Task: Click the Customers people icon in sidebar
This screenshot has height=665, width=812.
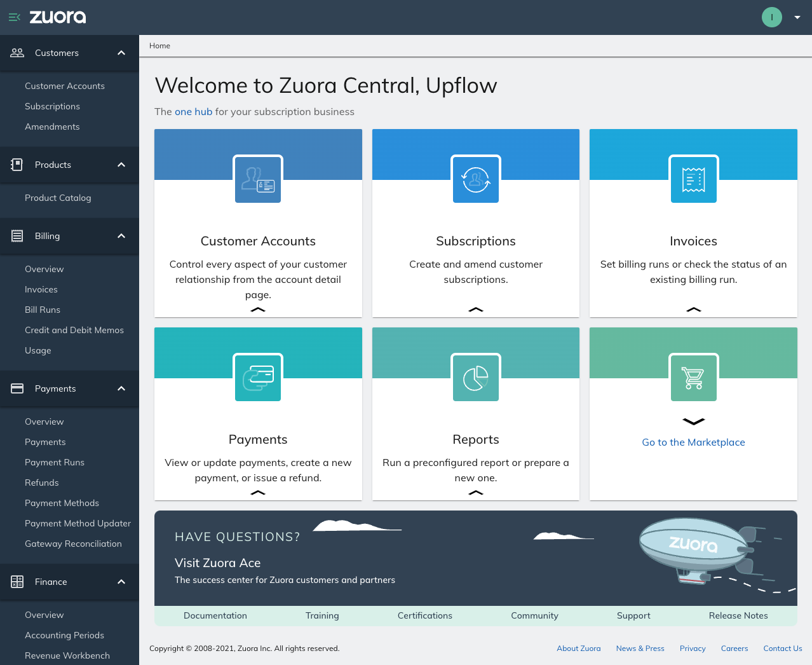Action: click(x=17, y=53)
